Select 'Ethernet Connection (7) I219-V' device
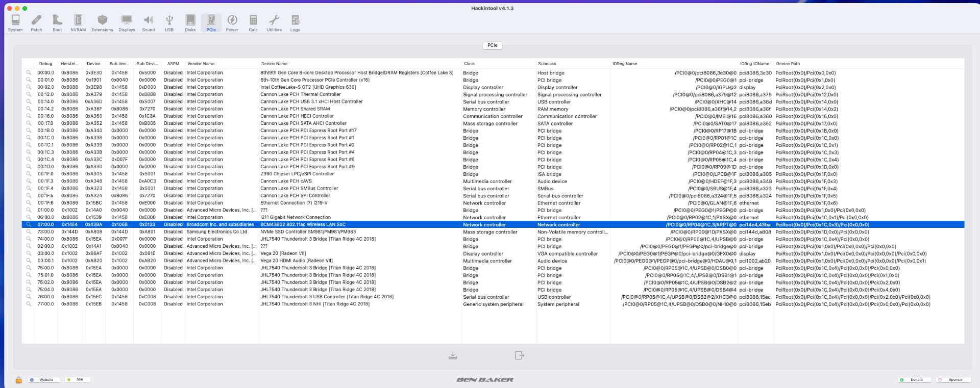 click(294, 203)
